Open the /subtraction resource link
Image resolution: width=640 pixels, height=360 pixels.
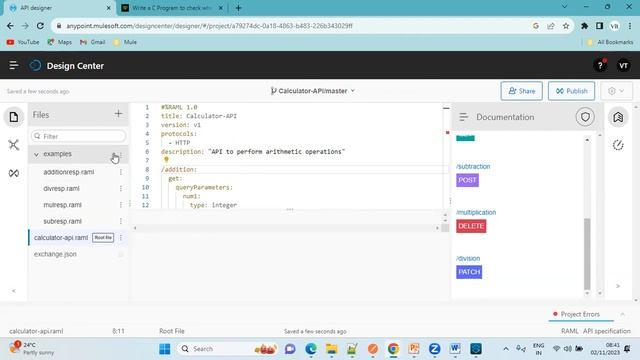(473, 167)
